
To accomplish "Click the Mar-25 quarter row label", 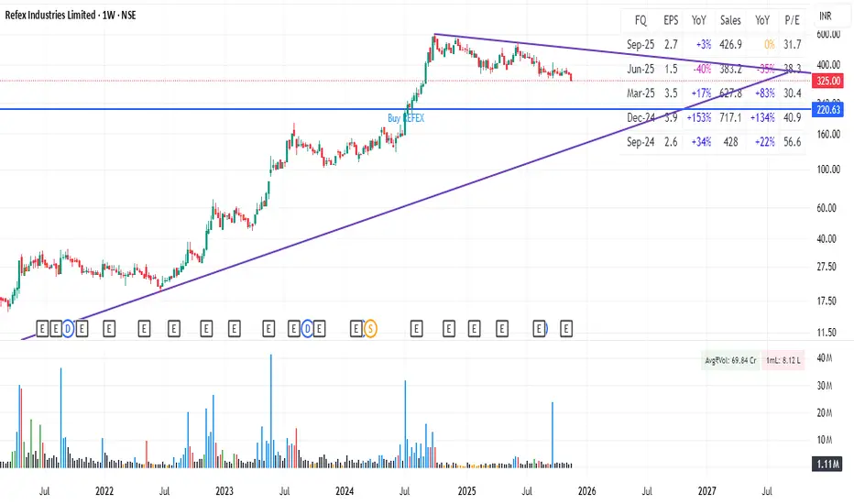I will click(640, 93).
